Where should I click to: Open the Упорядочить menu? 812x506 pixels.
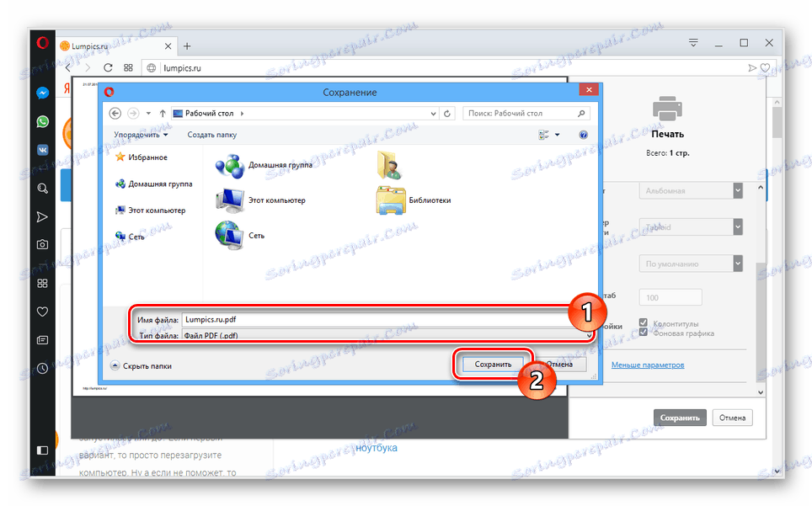click(141, 135)
